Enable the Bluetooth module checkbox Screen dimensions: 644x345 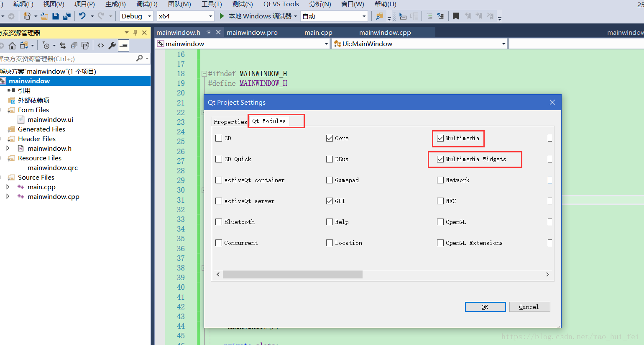[219, 222]
